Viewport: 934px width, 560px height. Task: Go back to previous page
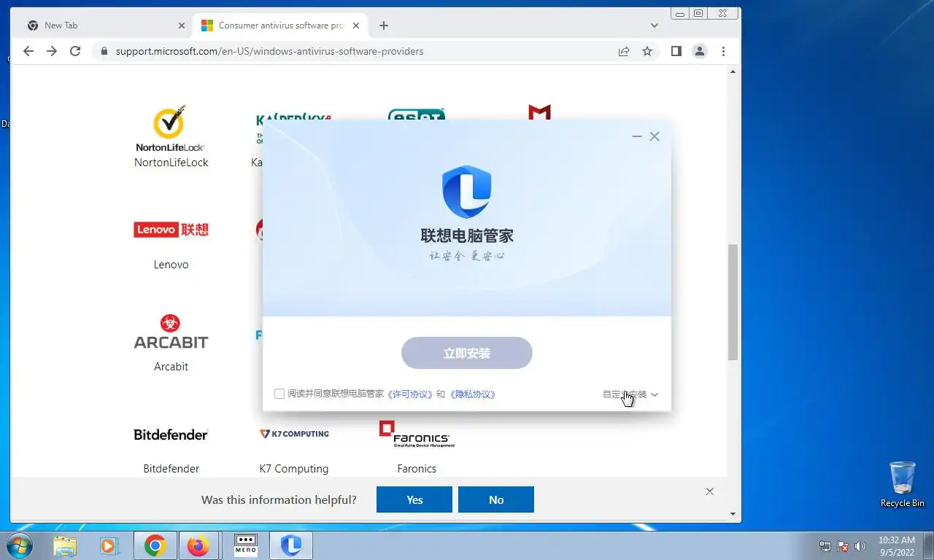[x=28, y=51]
